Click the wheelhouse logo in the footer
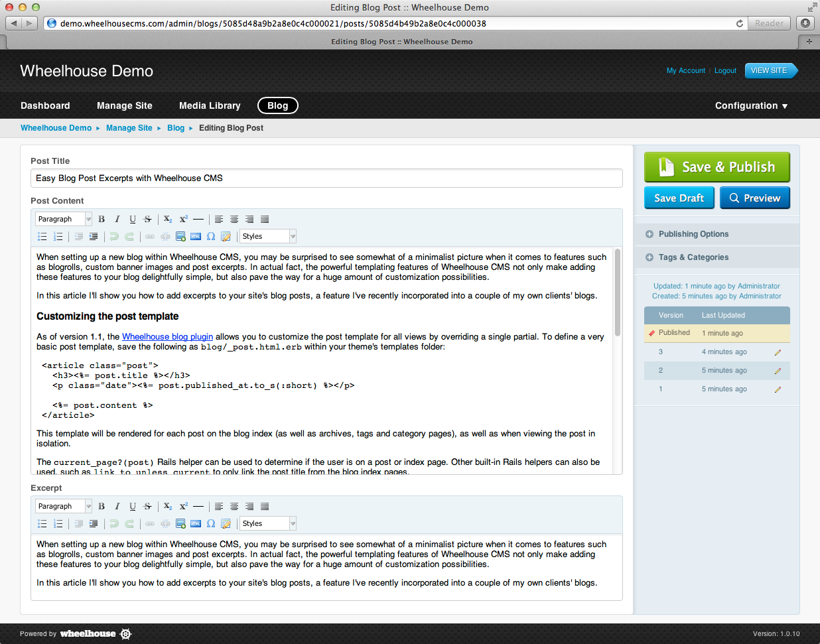 [x=96, y=633]
